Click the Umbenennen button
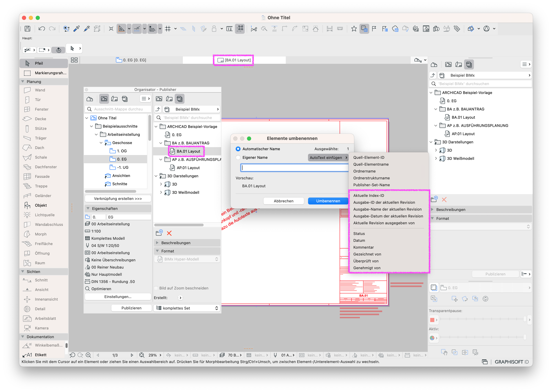This screenshot has width=552, height=392. pos(328,201)
